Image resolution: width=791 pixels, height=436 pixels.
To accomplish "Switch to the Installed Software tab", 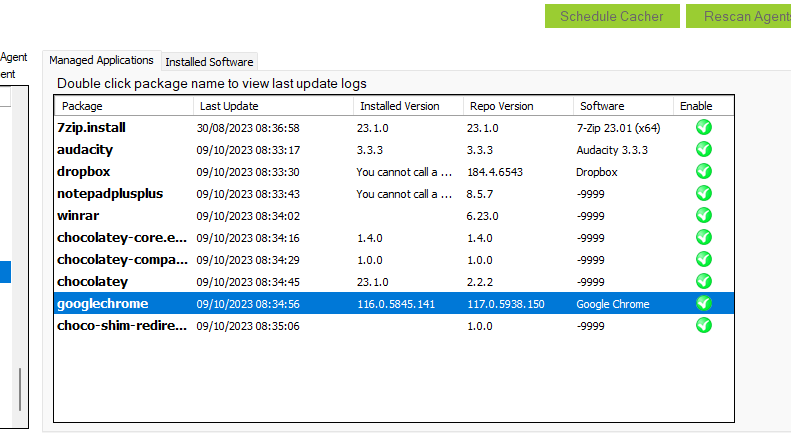I will coord(209,62).
